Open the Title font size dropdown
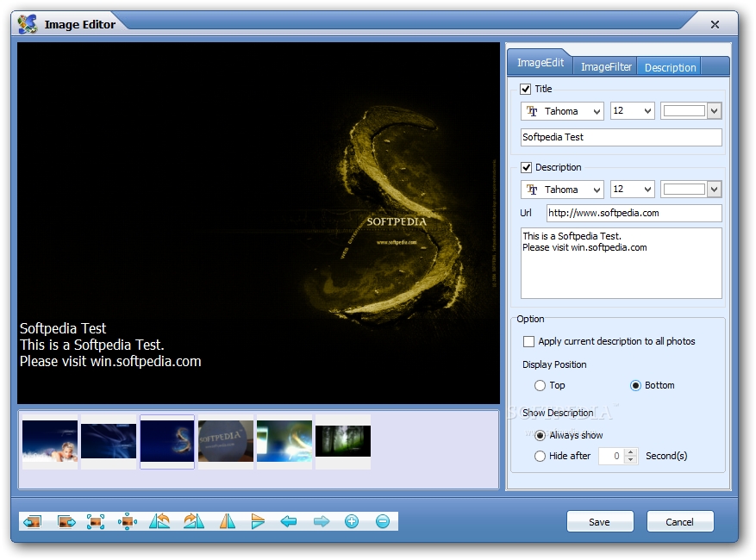 (632, 111)
